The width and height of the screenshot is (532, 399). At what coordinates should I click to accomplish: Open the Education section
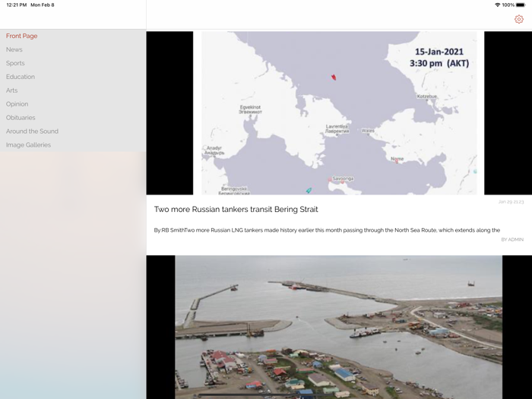pos(21,77)
